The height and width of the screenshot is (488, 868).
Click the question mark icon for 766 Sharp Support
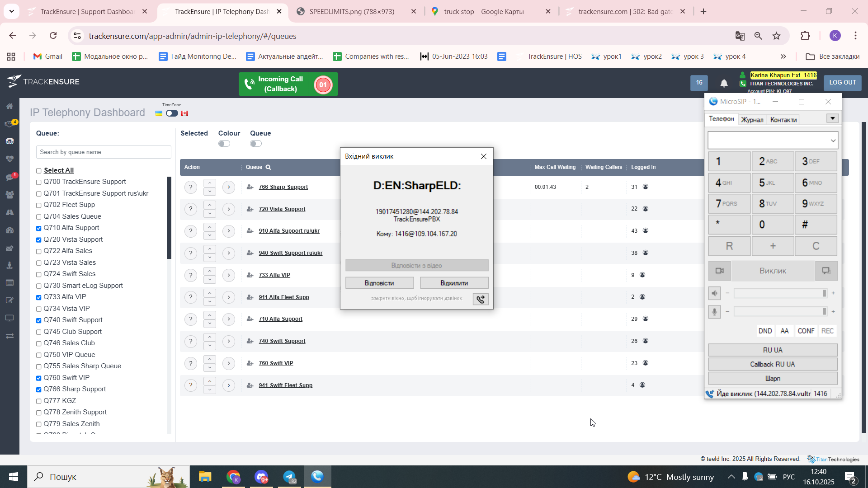click(191, 187)
